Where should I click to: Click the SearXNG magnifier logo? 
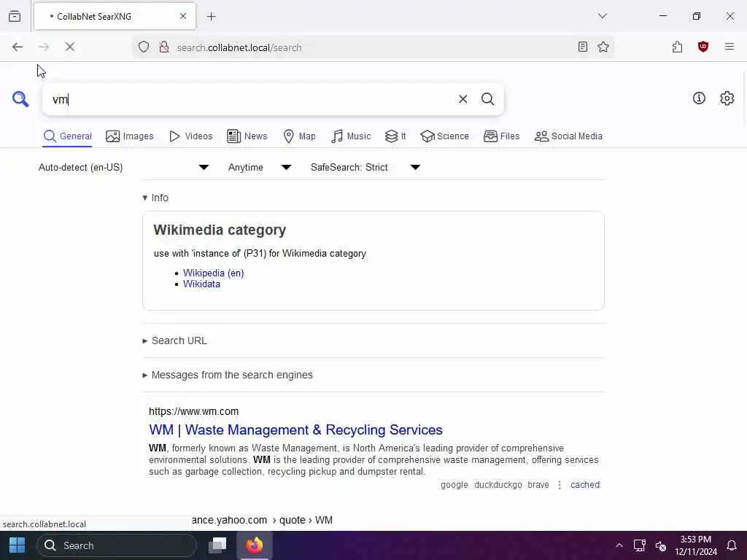tap(20, 99)
